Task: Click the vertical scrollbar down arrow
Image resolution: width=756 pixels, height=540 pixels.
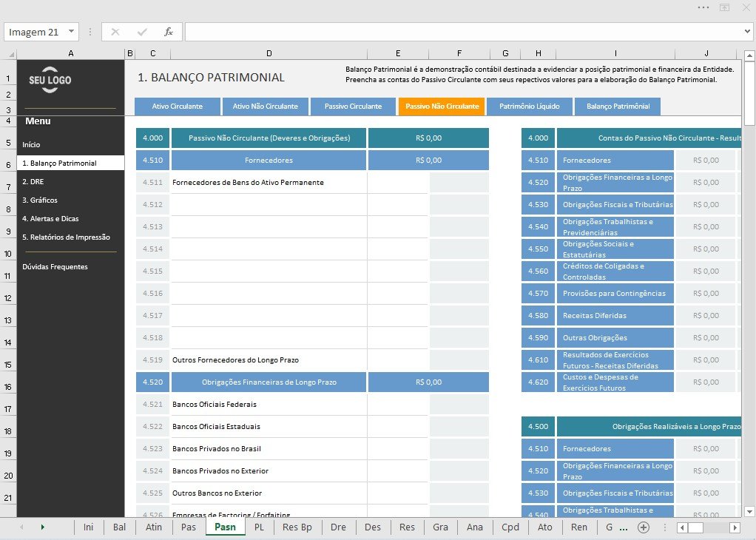Action: (x=750, y=512)
